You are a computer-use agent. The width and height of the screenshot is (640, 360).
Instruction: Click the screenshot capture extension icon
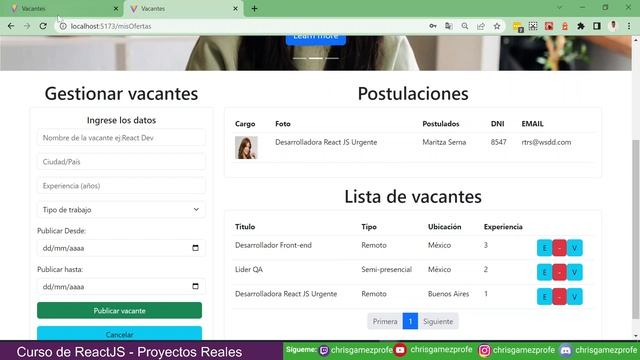coord(533,26)
